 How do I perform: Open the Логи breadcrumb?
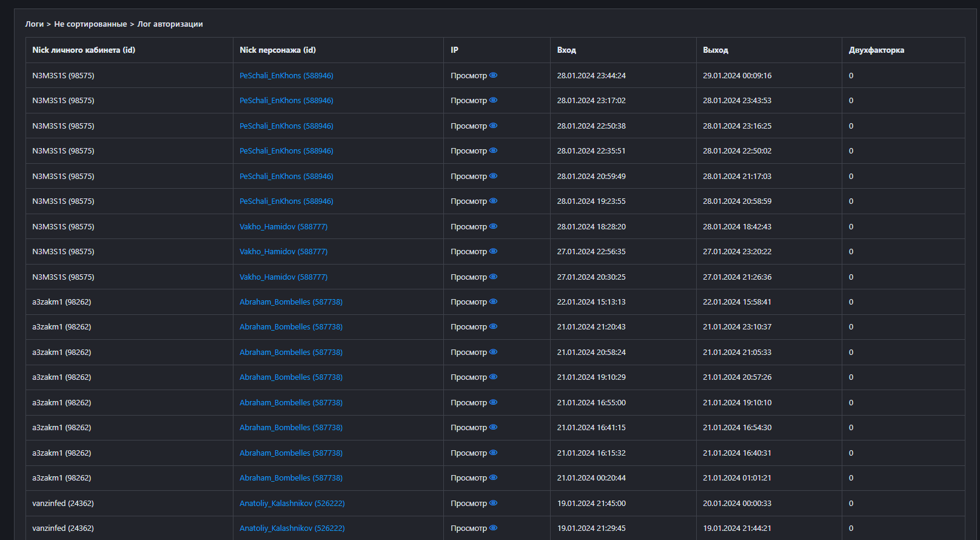click(34, 24)
